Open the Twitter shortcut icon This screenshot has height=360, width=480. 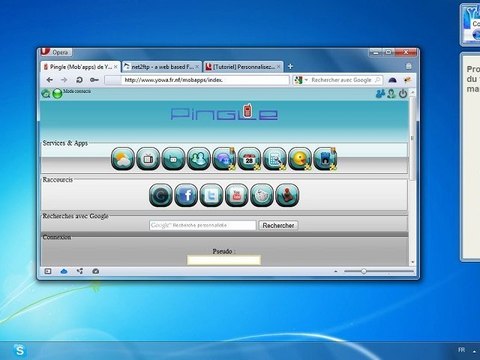(x=211, y=195)
